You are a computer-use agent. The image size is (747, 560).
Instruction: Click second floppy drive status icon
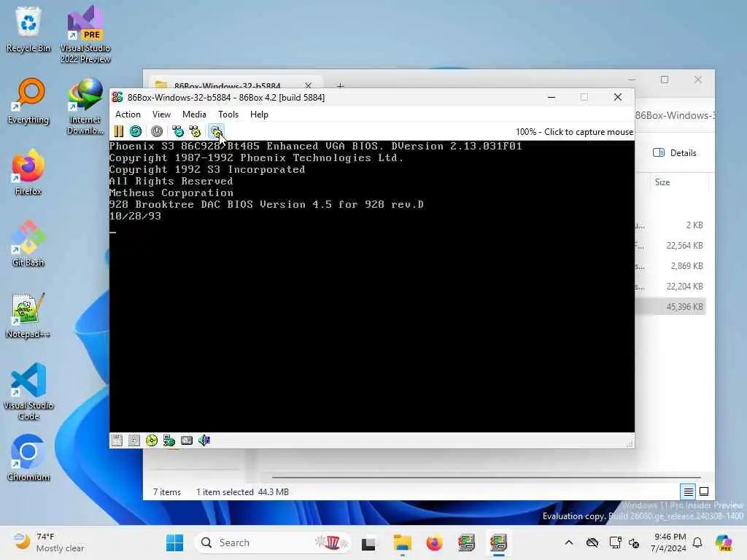pyautogui.click(x=134, y=440)
